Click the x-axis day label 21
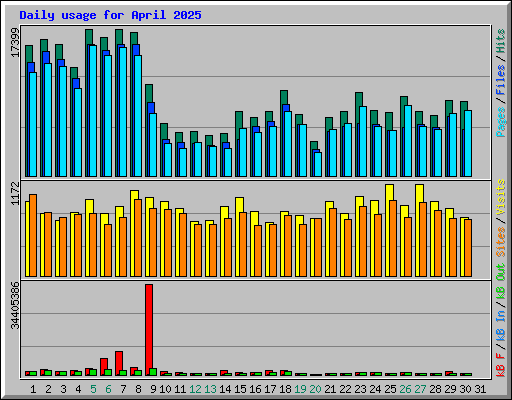This screenshot has width=512, height=400. (x=330, y=389)
